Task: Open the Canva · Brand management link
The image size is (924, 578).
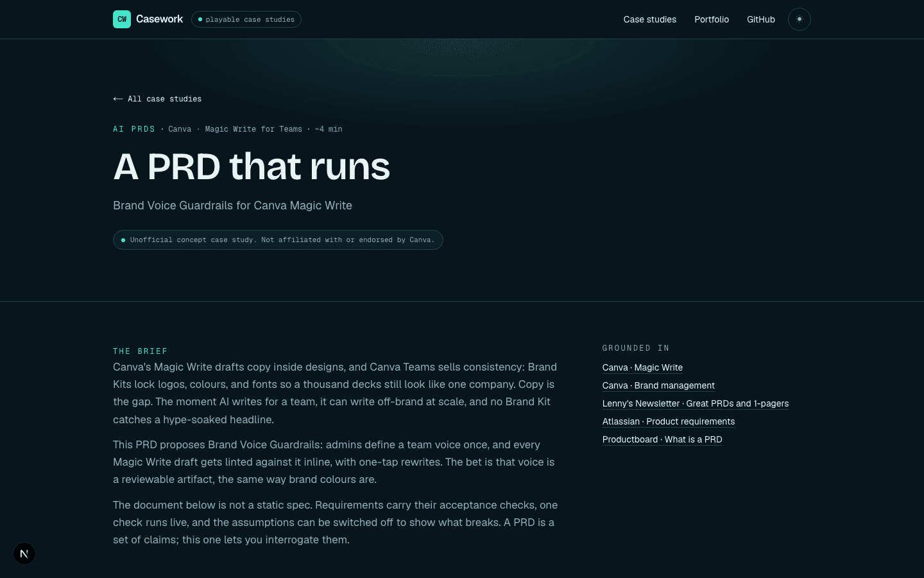Action: click(x=658, y=385)
